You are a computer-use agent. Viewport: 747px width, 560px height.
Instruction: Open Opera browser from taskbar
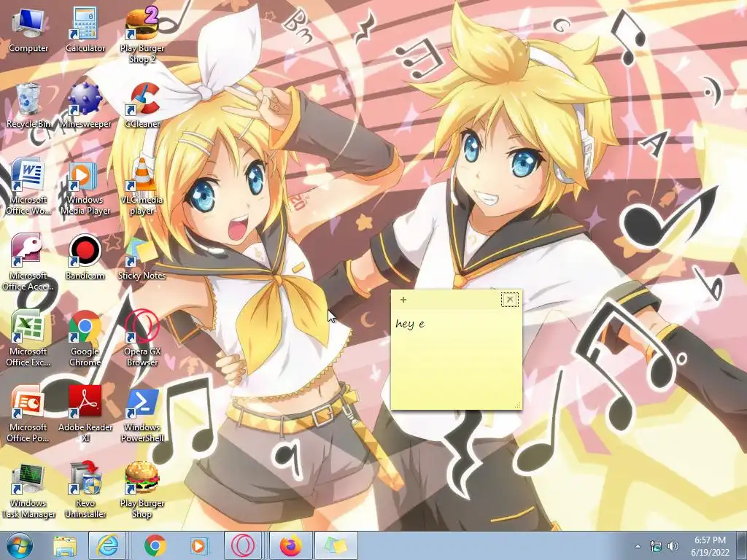pos(244,545)
